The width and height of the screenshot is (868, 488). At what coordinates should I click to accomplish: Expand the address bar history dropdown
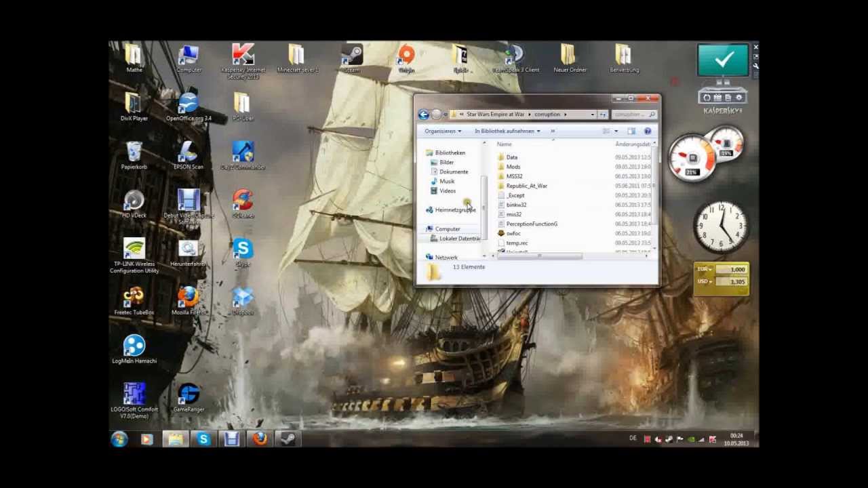592,115
